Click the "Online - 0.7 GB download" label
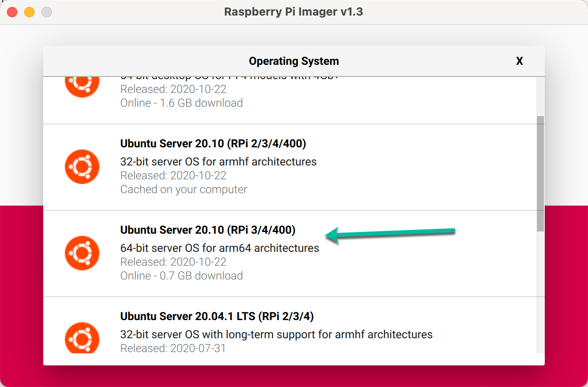Screen dimensions: 588x387 click(181, 276)
